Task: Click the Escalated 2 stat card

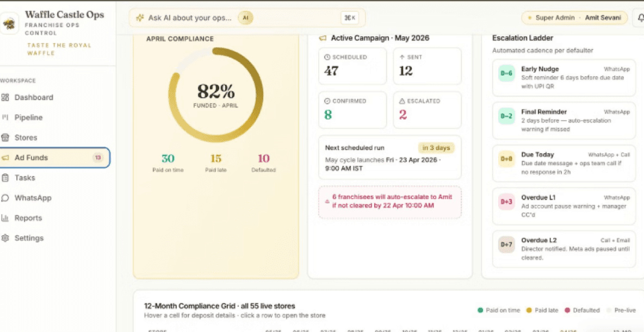Action: point(427,110)
